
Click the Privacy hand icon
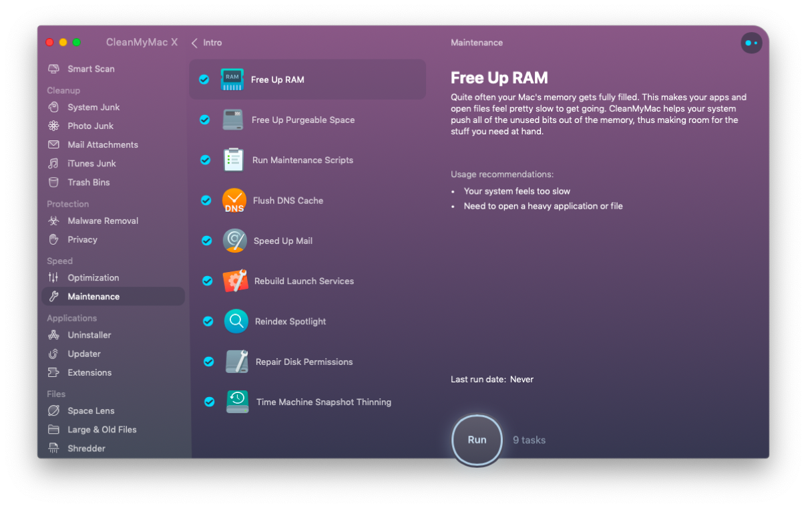(x=54, y=239)
